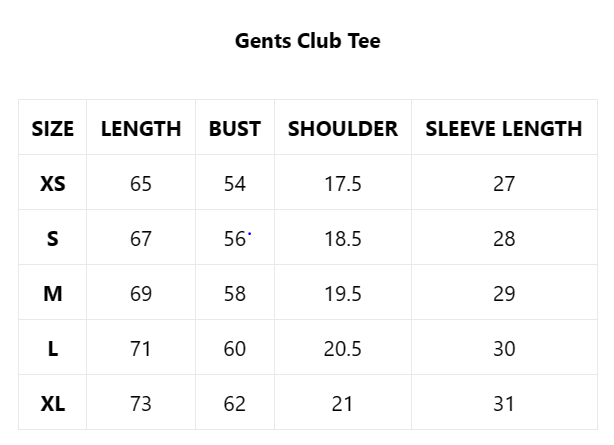Click the XS length value 65

pos(141,184)
